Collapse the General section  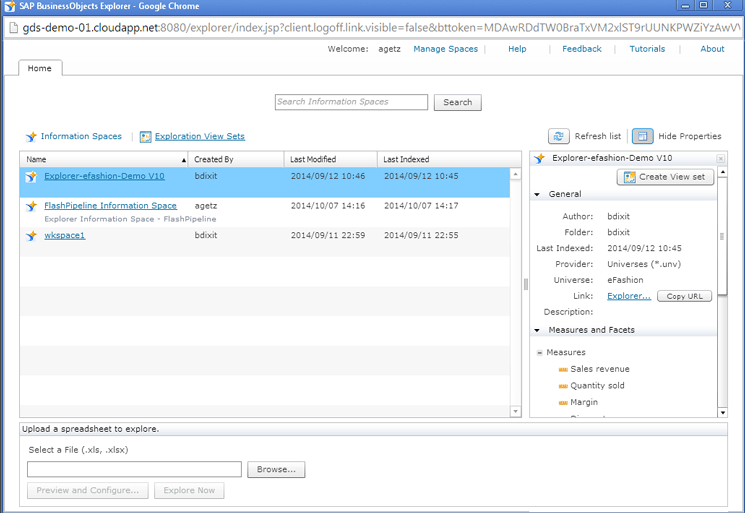(x=538, y=195)
